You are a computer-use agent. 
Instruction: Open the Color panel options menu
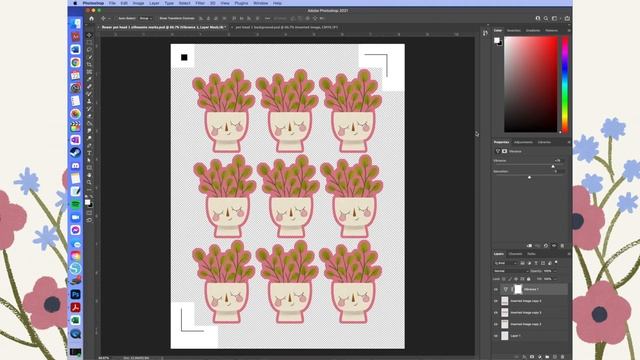(569, 31)
